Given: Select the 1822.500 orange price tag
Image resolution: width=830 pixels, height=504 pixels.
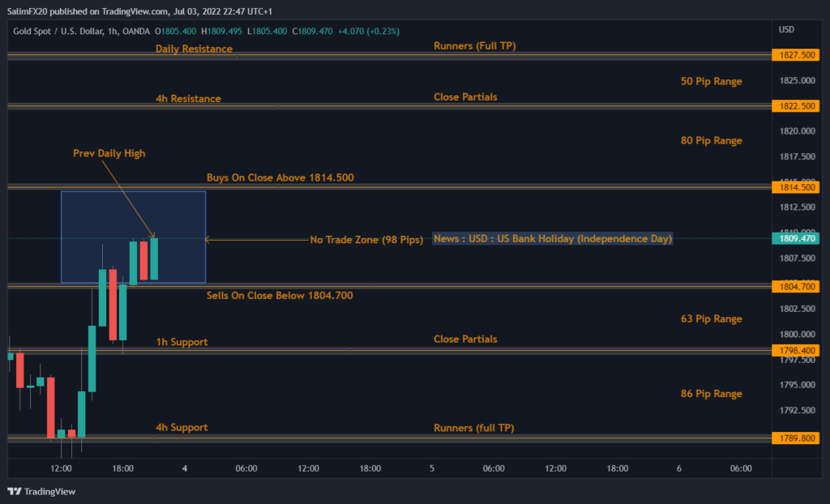Looking at the screenshot, I should tap(798, 106).
